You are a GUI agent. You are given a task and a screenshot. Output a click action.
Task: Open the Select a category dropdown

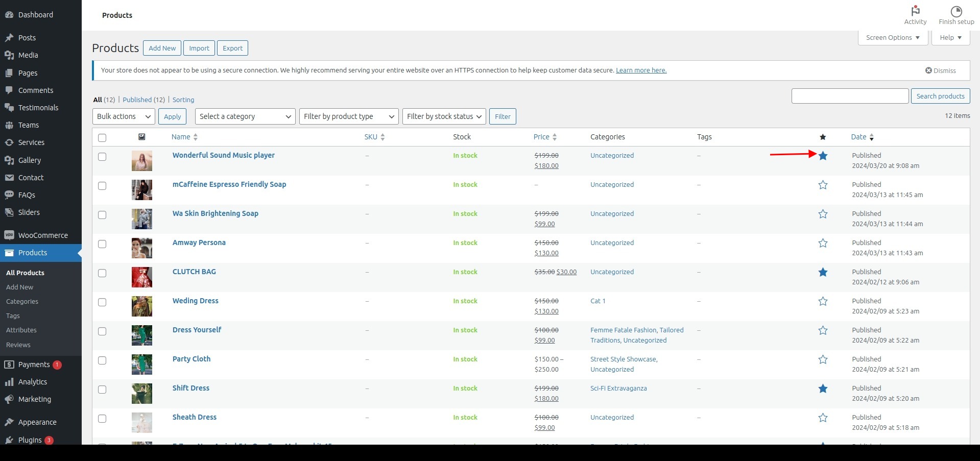(x=245, y=116)
